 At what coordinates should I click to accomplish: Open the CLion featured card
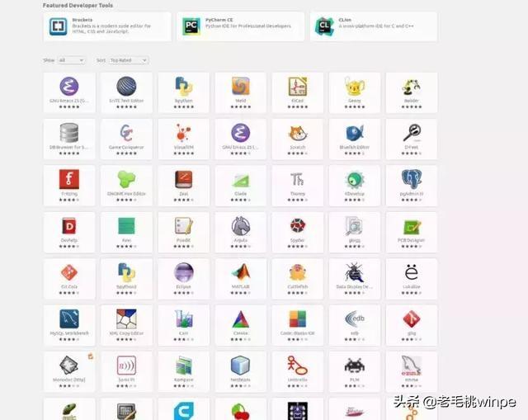point(374,26)
